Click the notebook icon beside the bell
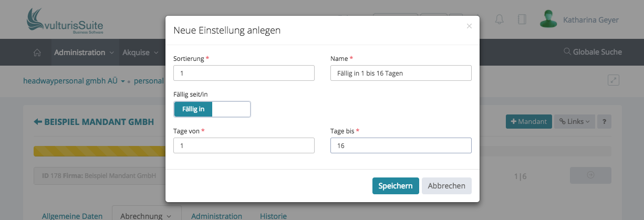The width and height of the screenshot is (644, 220). point(522,19)
